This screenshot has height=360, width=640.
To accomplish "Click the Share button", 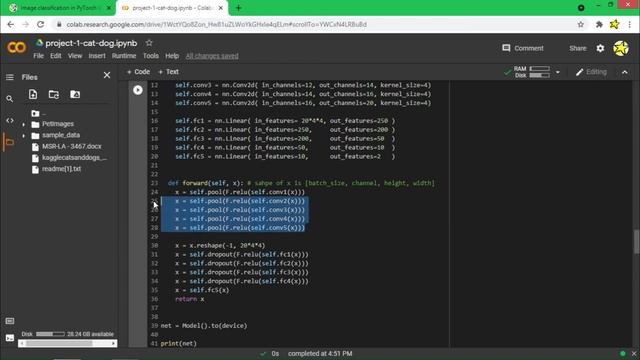I will (x=578, y=48).
